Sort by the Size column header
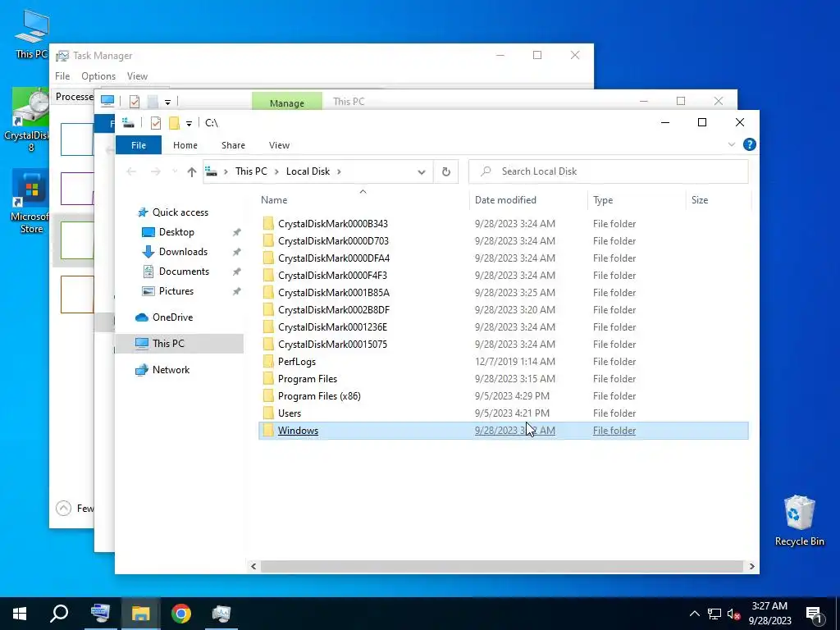This screenshot has width=840, height=630. [x=700, y=200]
